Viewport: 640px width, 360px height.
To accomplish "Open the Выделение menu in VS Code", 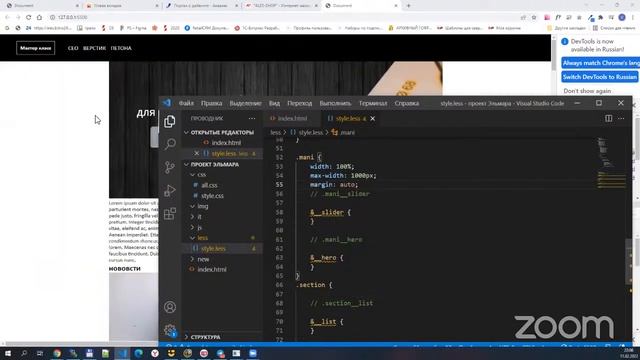I will coord(245,103).
